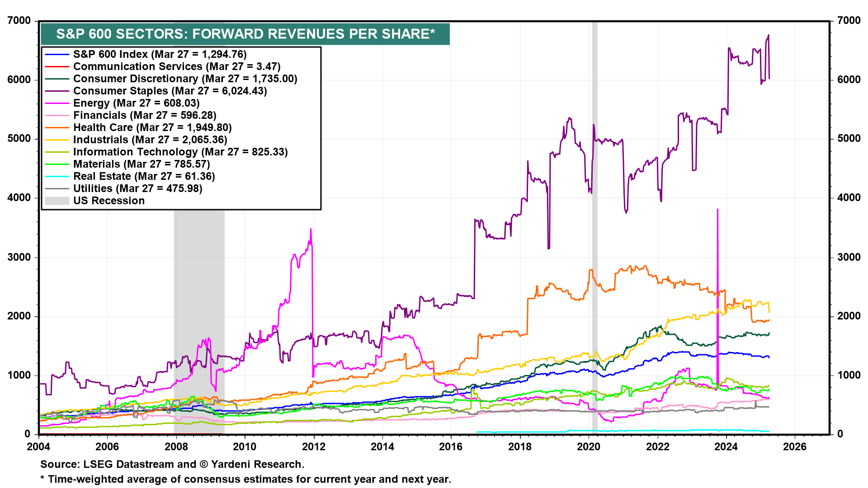Click the Industrials yellow legend swatch
The height and width of the screenshot is (488, 868).
point(57,140)
